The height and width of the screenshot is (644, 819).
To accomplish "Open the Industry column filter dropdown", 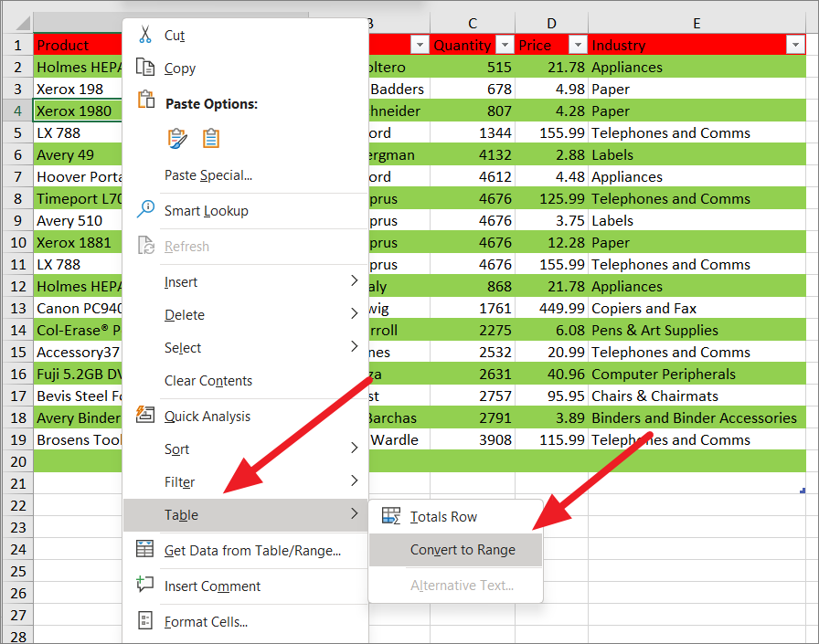I will [794, 44].
